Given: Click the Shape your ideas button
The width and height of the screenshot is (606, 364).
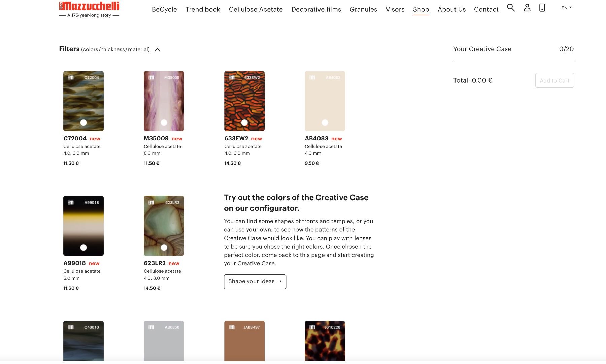Looking at the screenshot, I should pyautogui.click(x=255, y=282).
